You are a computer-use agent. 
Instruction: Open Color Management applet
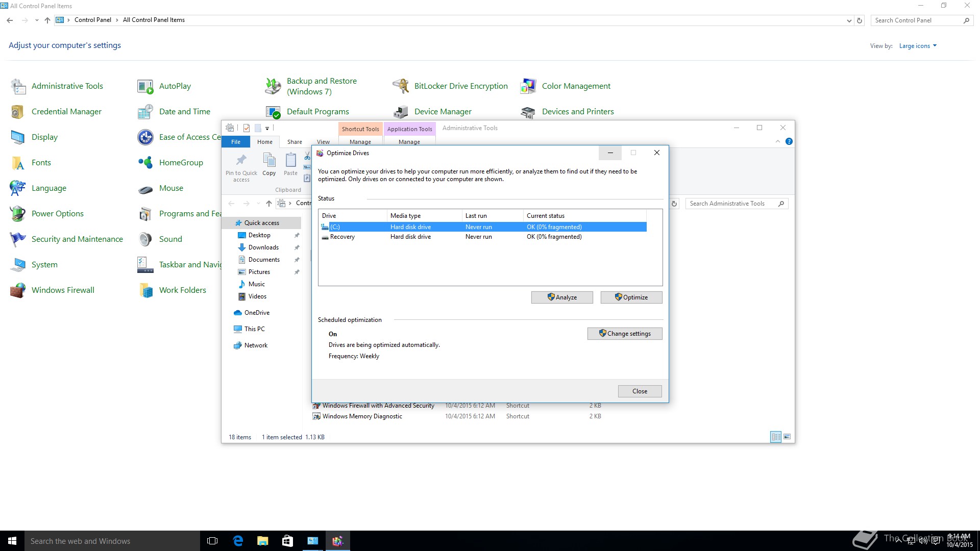point(575,86)
